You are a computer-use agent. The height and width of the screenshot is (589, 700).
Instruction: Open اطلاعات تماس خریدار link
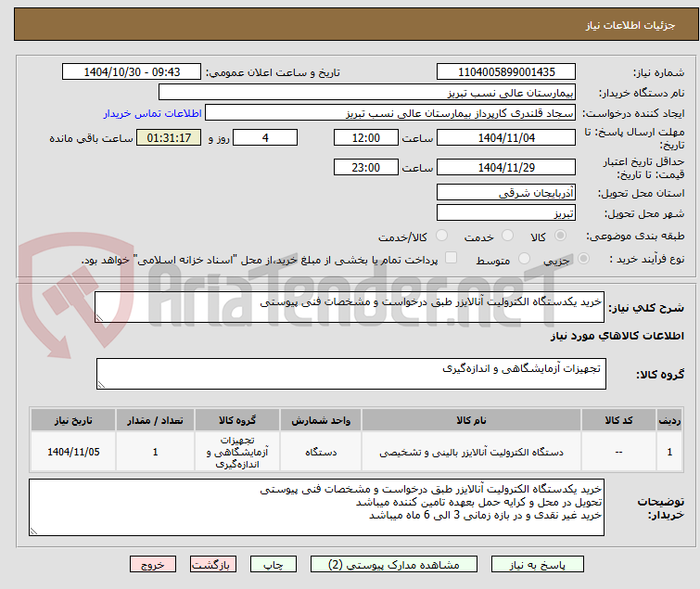(153, 113)
